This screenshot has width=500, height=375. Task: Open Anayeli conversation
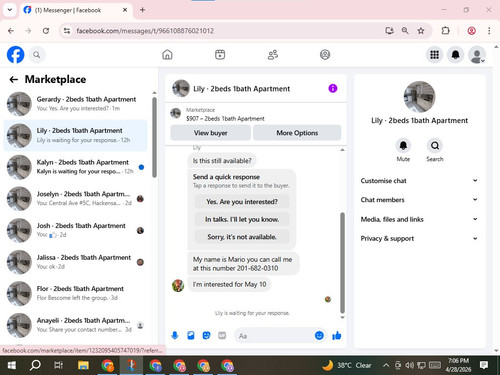point(75,325)
